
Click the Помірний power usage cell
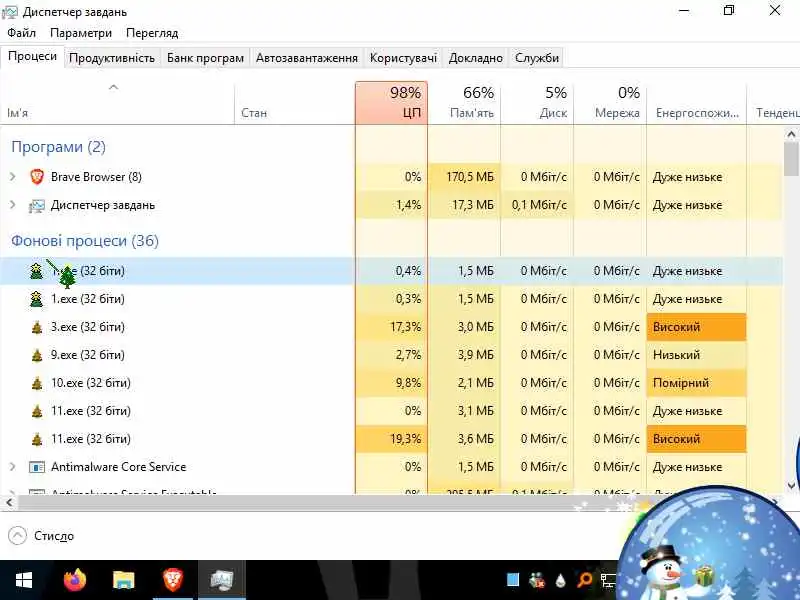[x=696, y=383]
